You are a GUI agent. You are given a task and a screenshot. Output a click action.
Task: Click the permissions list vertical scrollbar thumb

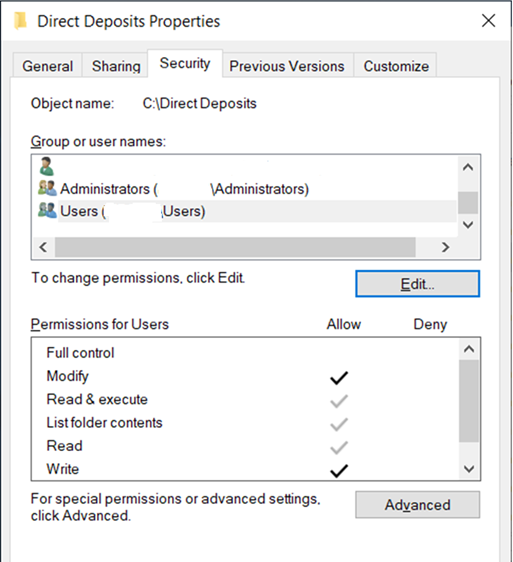coord(469,401)
